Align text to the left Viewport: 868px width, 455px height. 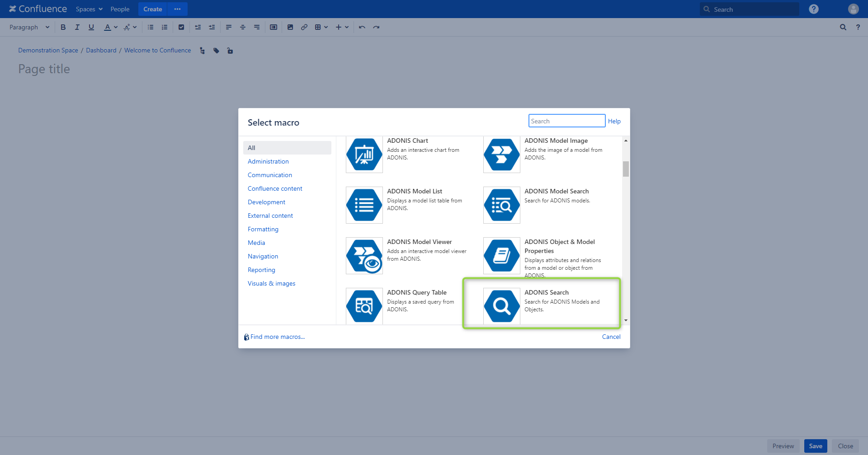[x=229, y=27]
